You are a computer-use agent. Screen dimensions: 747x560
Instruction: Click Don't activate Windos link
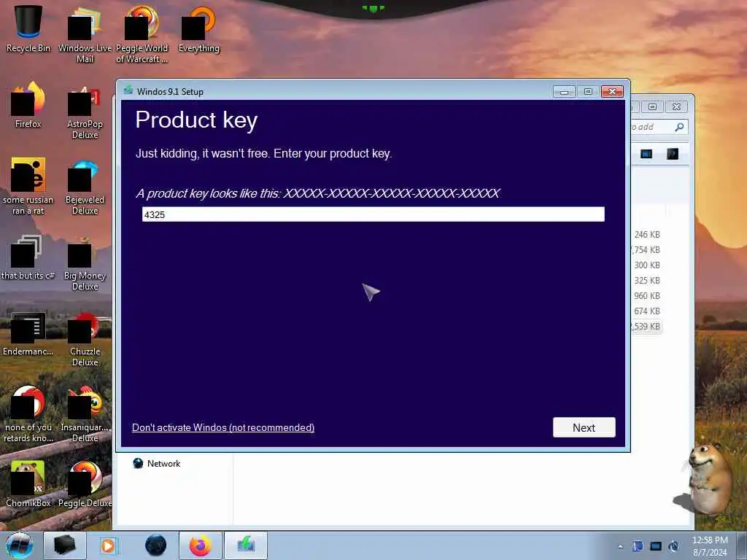pyautogui.click(x=223, y=427)
